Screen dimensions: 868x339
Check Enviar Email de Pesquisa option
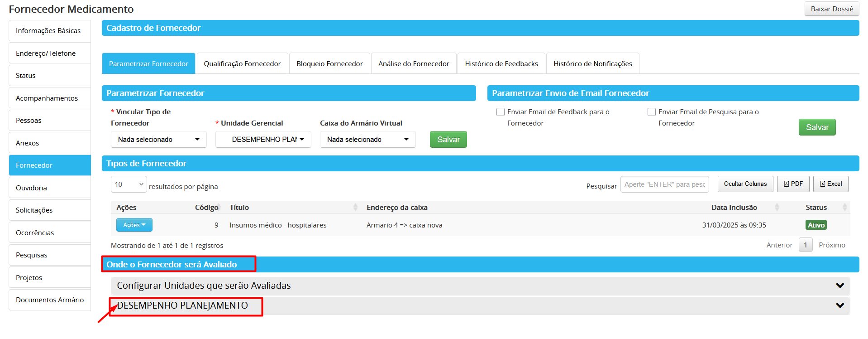point(652,112)
